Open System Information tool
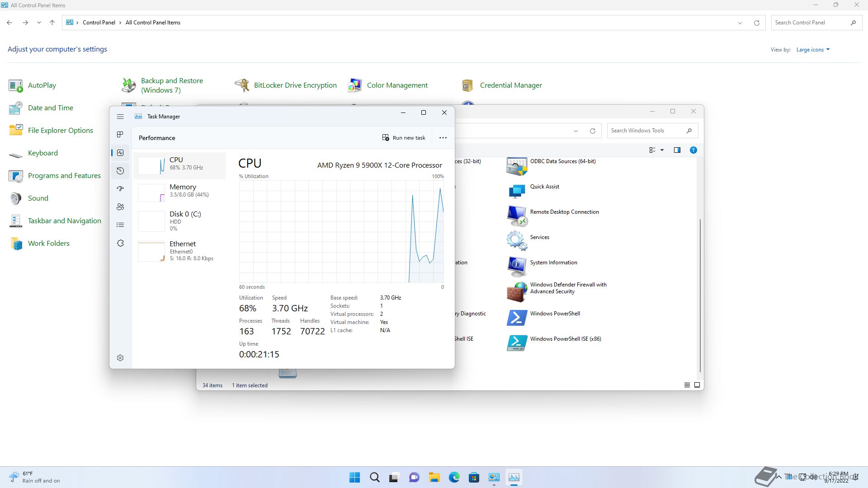The image size is (868, 488). coord(542,267)
